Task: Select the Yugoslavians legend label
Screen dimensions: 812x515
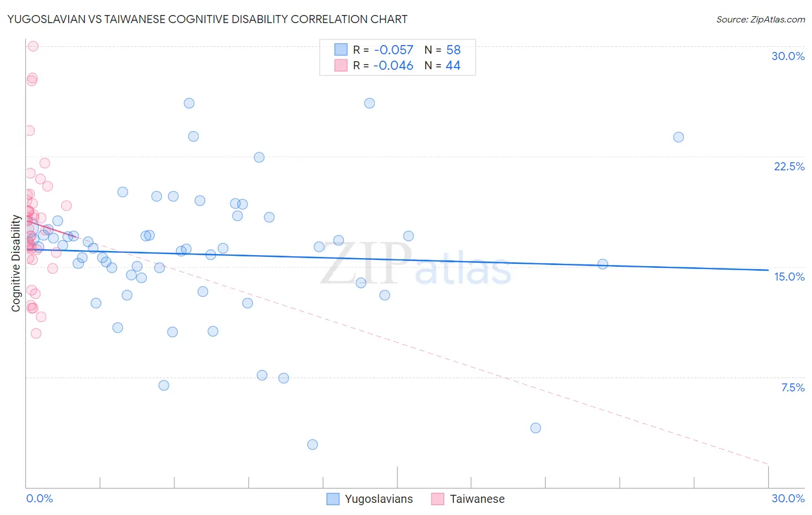Action: point(379,499)
